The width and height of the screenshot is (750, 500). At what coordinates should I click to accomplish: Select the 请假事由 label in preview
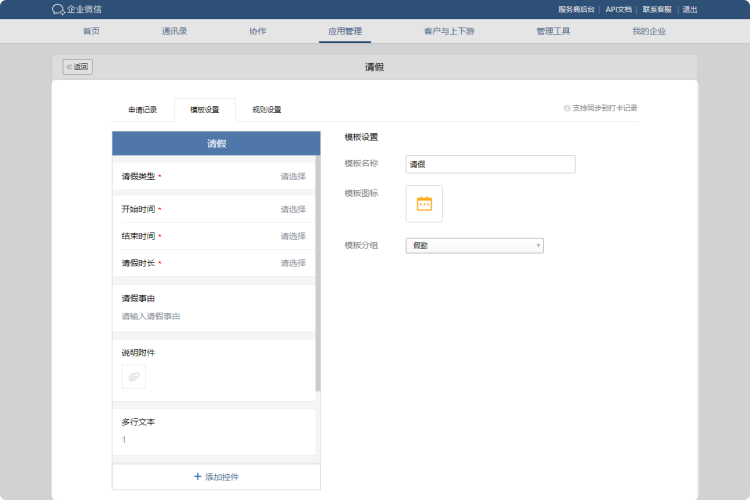[138, 299]
